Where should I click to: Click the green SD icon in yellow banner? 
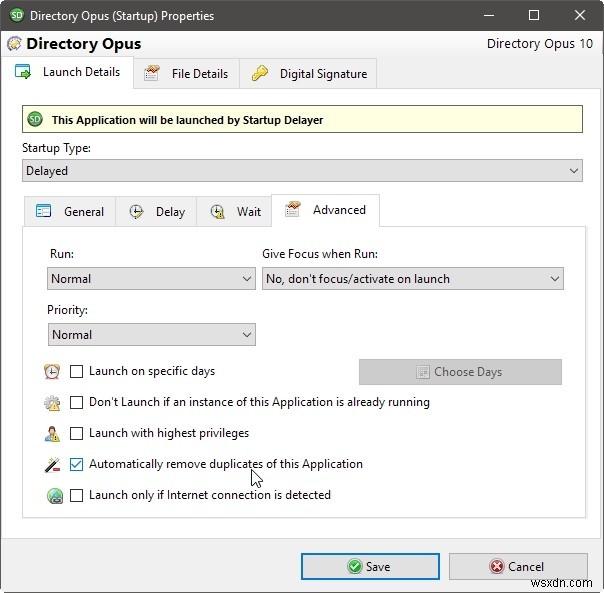(x=35, y=119)
